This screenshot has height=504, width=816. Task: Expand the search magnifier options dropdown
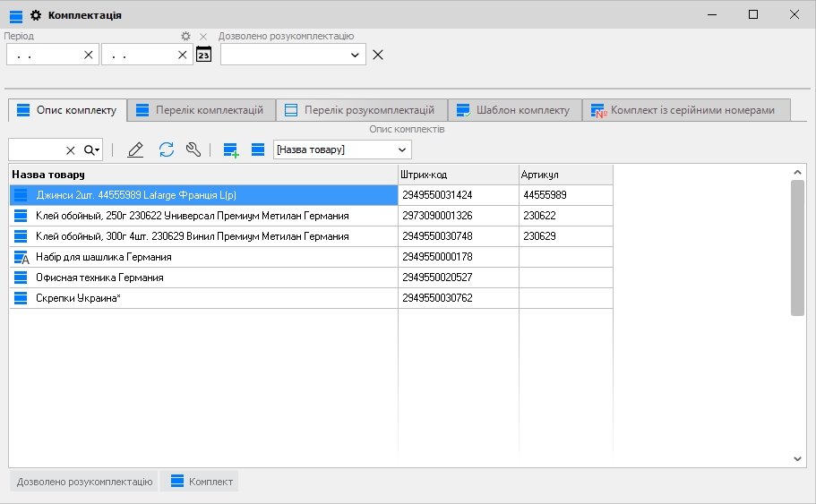pos(92,150)
